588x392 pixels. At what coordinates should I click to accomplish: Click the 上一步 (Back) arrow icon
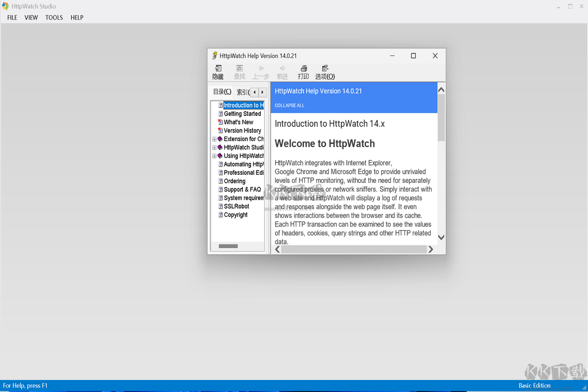point(261,68)
